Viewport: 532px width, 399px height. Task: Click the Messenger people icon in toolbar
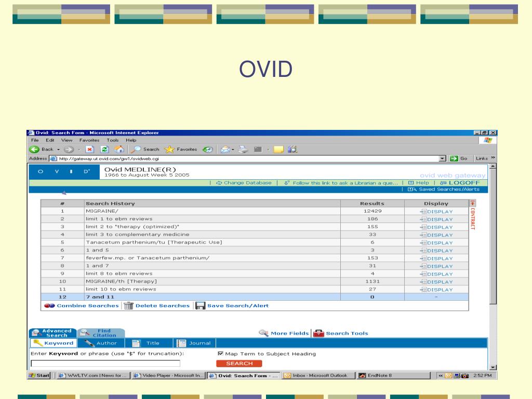coord(292,149)
